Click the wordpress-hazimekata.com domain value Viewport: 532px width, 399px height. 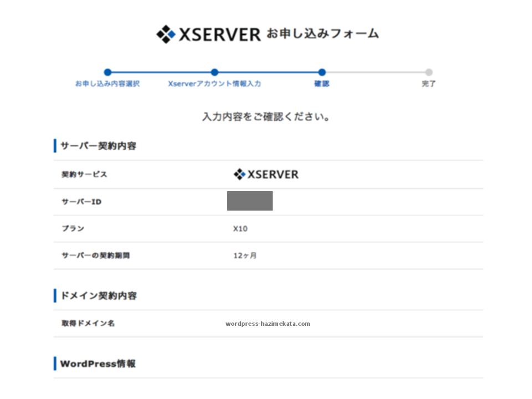tap(268, 324)
